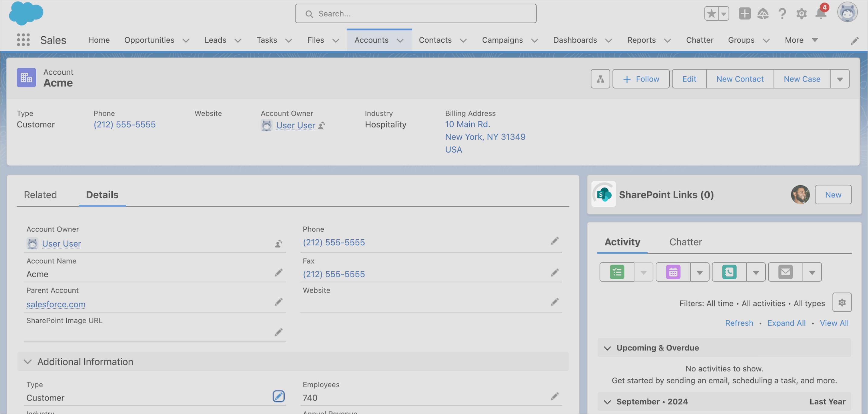Open the App Launcher grid icon

pyautogui.click(x=23, y=40)
